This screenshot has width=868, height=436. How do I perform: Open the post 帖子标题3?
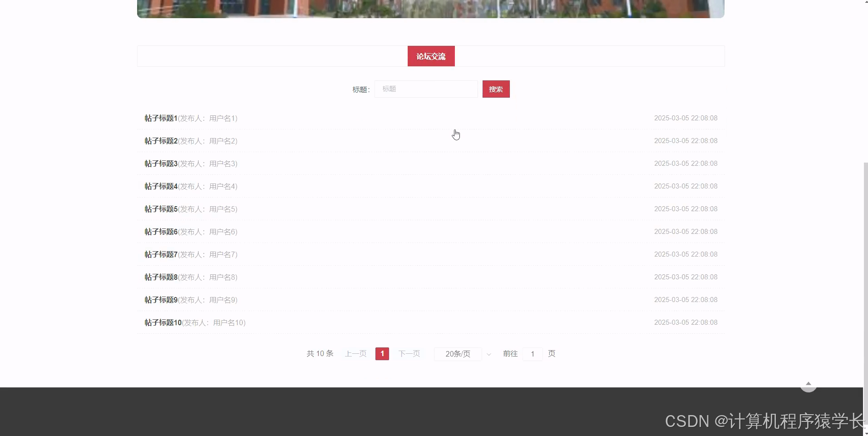[161, 163]
